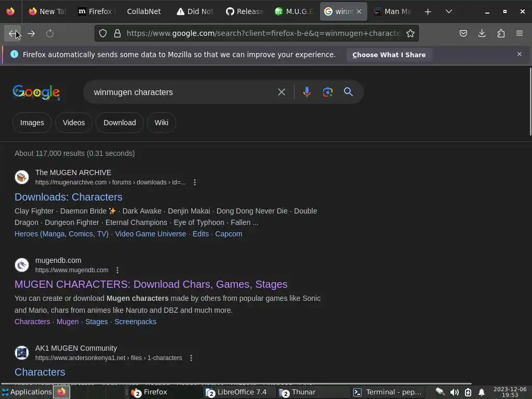This screenshot has height=399, width=532.
Task: List all tabs with the dropdown chevron
Action: click(448, 11)
